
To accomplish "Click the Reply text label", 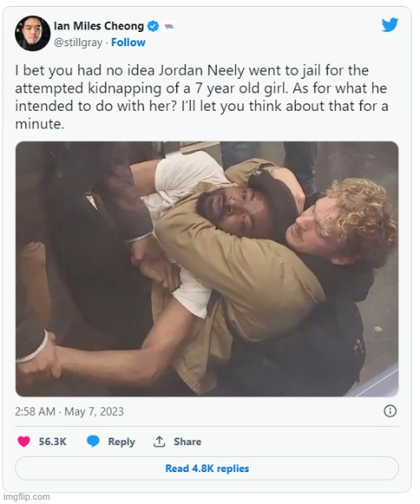I will [121, 442].
